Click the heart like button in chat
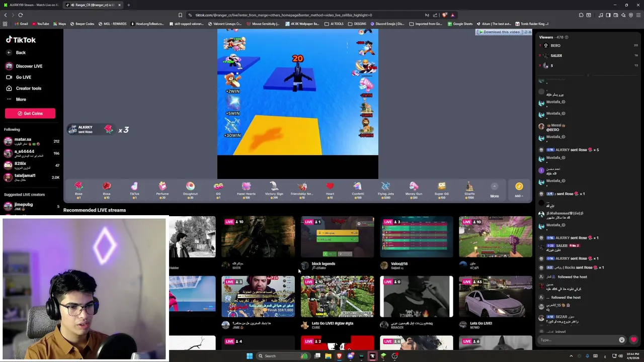644x362 pixels. (633, 340)
